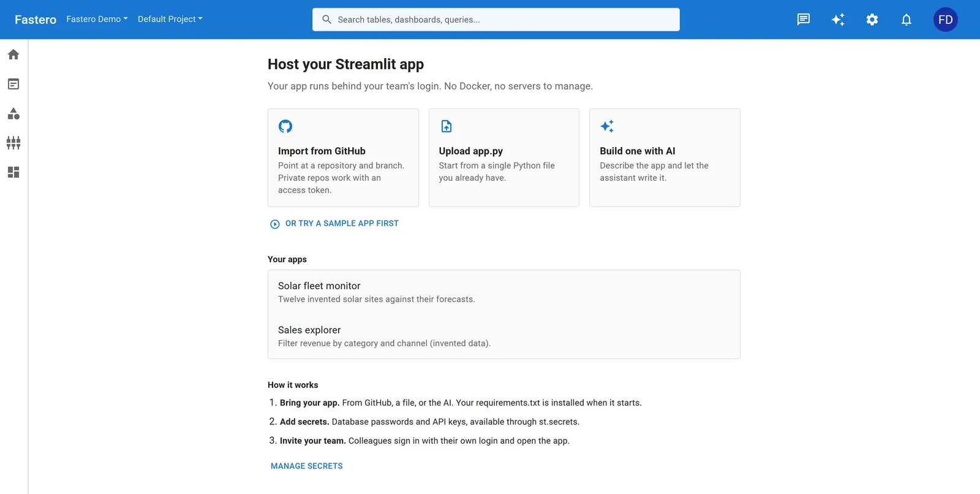
Task: Go to Fastero logo home
Action: tap(36, 20)
